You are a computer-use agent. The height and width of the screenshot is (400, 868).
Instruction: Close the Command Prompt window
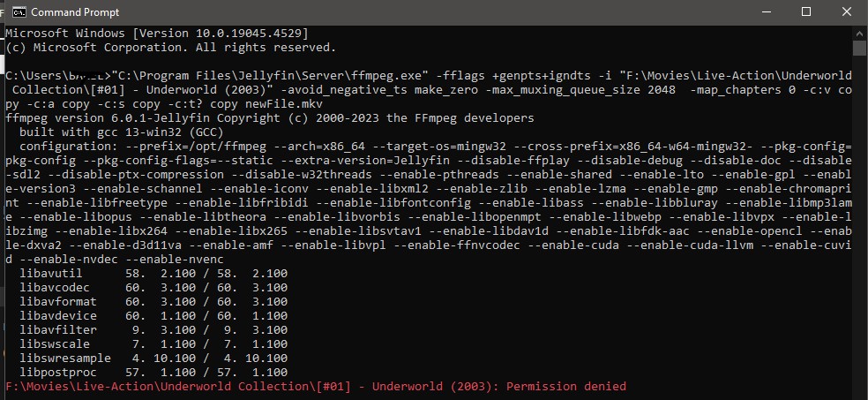[846, 12]
